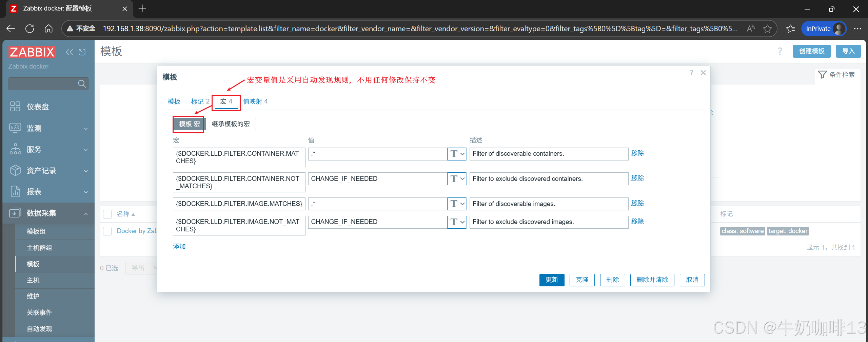Click the 删除 delete button
Screen dimensions: 868x342
point(612,280)
